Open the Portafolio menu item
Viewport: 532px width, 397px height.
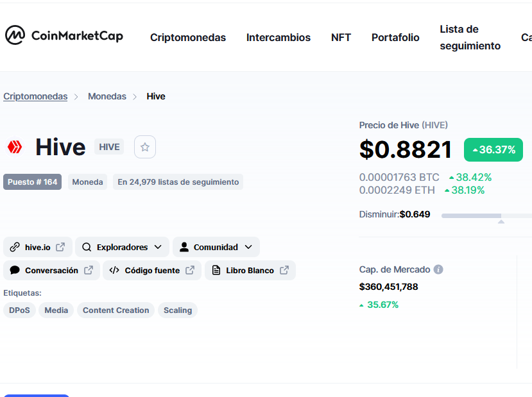click(x=395, y=37)
